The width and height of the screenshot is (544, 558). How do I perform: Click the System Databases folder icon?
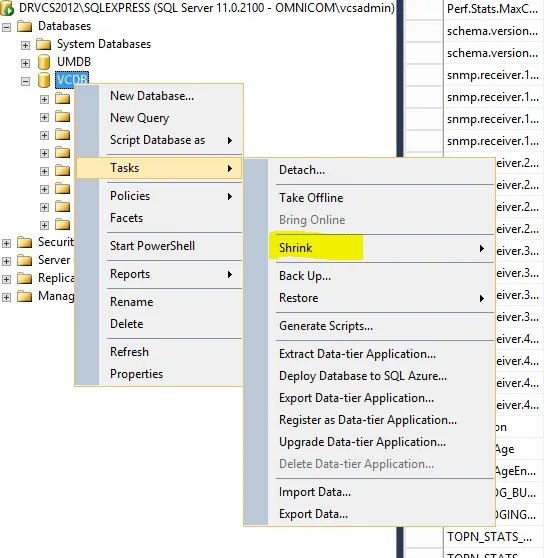pos(43,44)
